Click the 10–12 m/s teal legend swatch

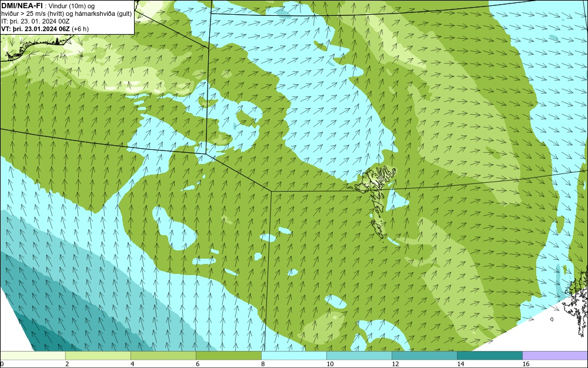pos(359,355)
